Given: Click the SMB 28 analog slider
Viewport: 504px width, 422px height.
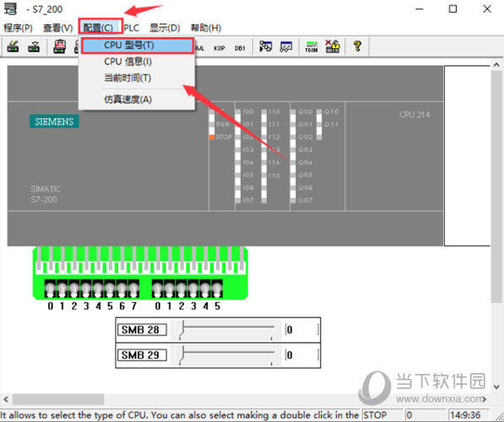Looking at the screenshot, I should [x=225, y=330].
